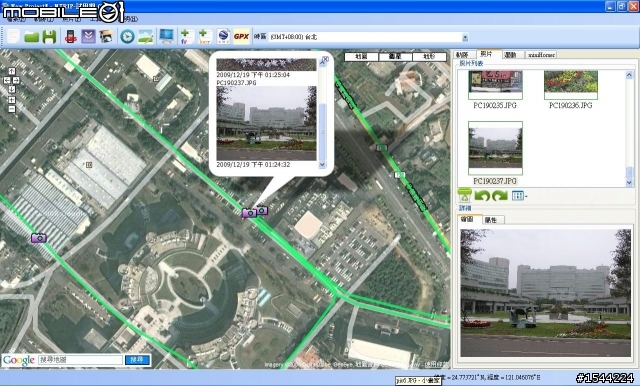
Task: Switch map to the rightmost terrain button
Action: click(429, 56)
